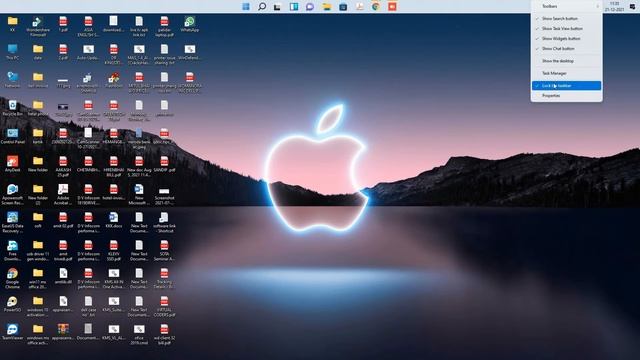Select the Network desktop icon
Image resolution: width=640 pixels, height=360 pixels.
12,80
